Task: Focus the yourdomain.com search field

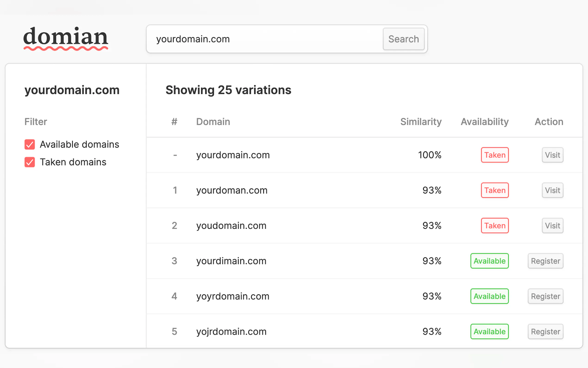Action: 265,39
